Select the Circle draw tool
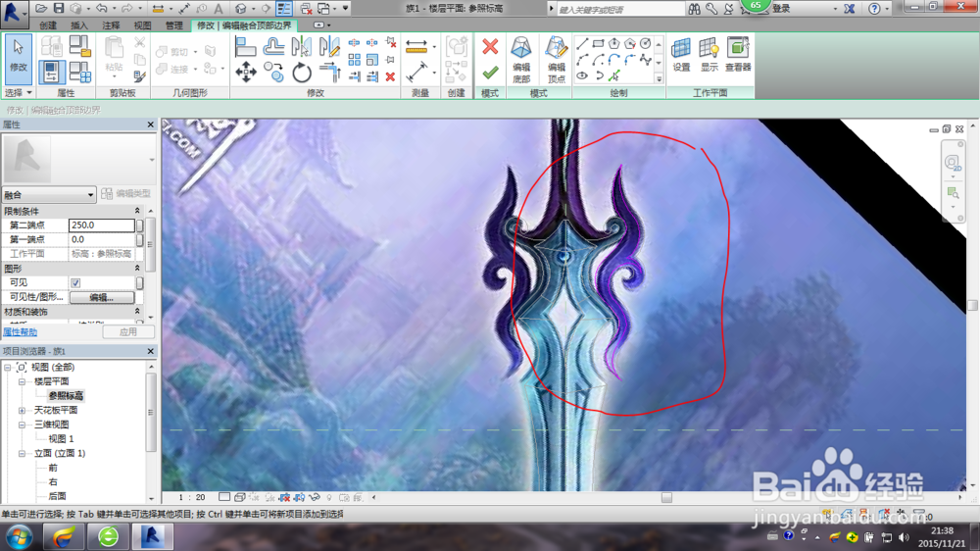Viewport: 980px width, 551px height. pyautogui.click(x=646, y=43)
